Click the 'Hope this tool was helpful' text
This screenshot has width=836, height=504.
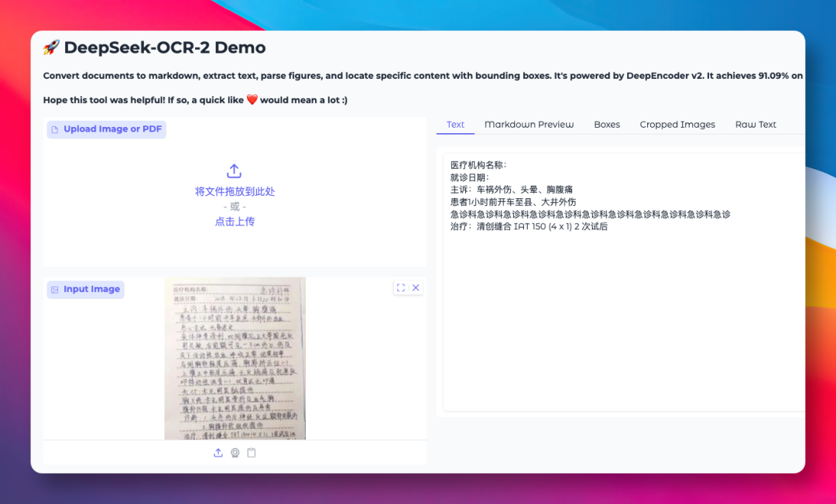[195, 100]
